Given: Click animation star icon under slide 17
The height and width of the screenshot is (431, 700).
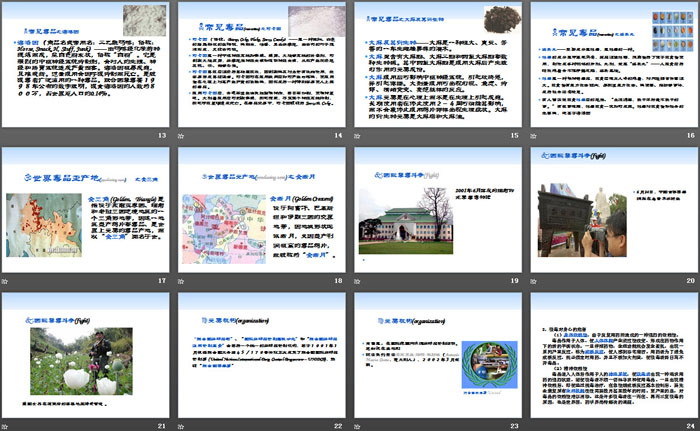Looking at the screenshot, I should click(4, 281).
